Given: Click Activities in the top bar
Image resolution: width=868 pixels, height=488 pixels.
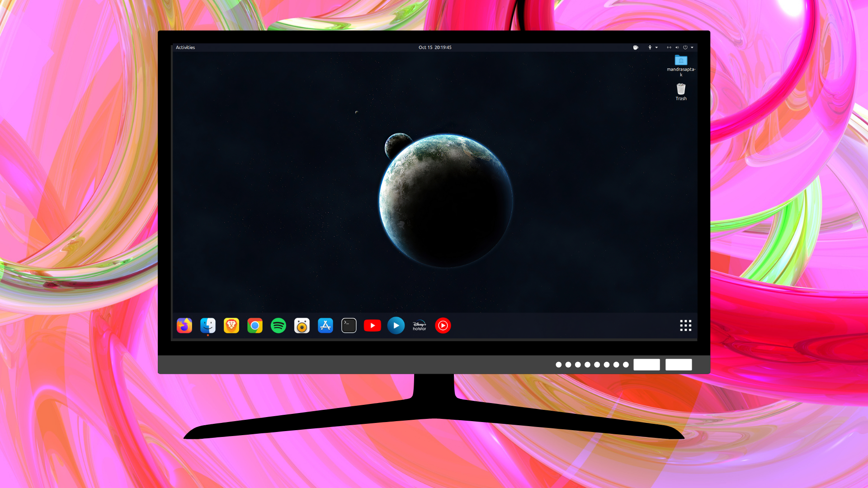Looking at the screenshot, I should click(185, 47).
